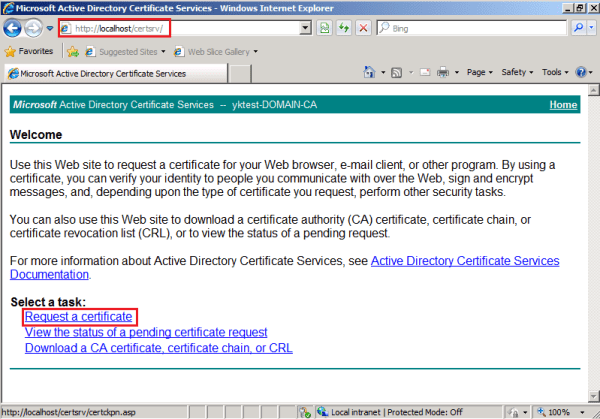
Task: Click Download a CA certificate link
Action: point(158,348)
